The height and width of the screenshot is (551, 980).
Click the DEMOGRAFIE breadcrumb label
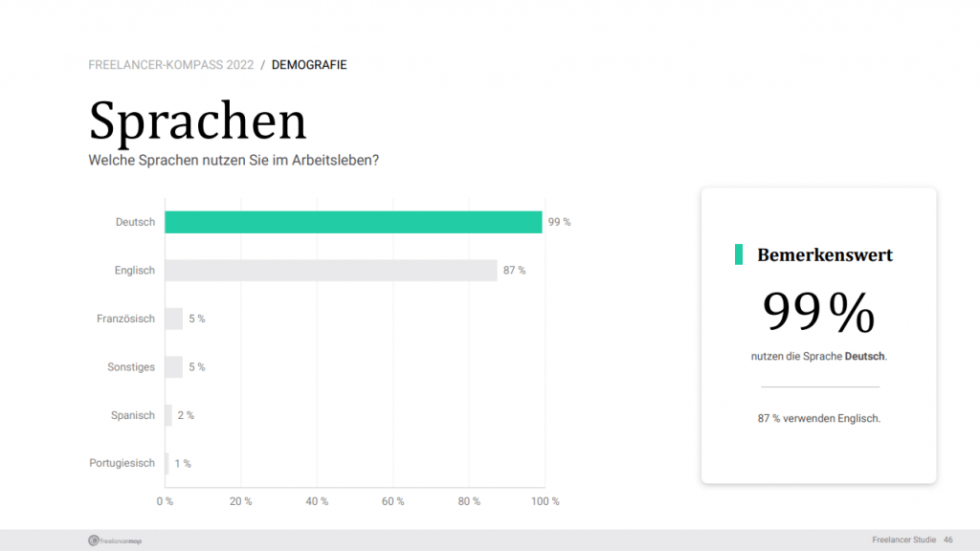coord(309,65)
